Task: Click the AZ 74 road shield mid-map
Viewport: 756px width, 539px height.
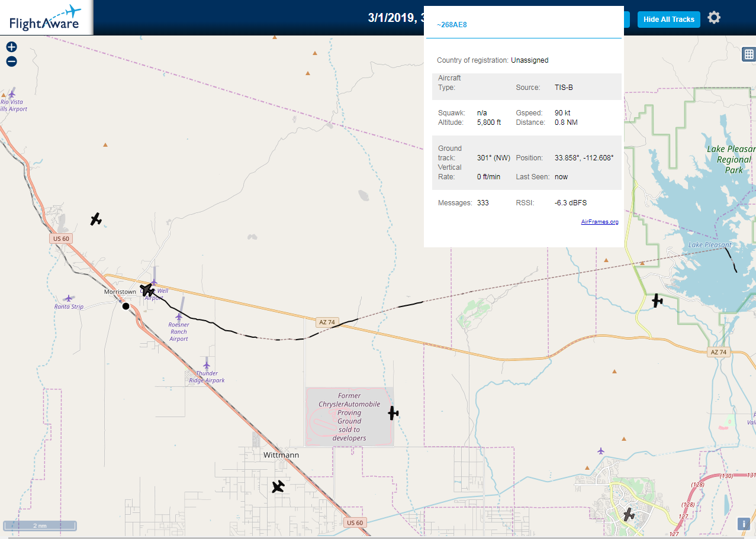Action: click(x=327, y=322)
